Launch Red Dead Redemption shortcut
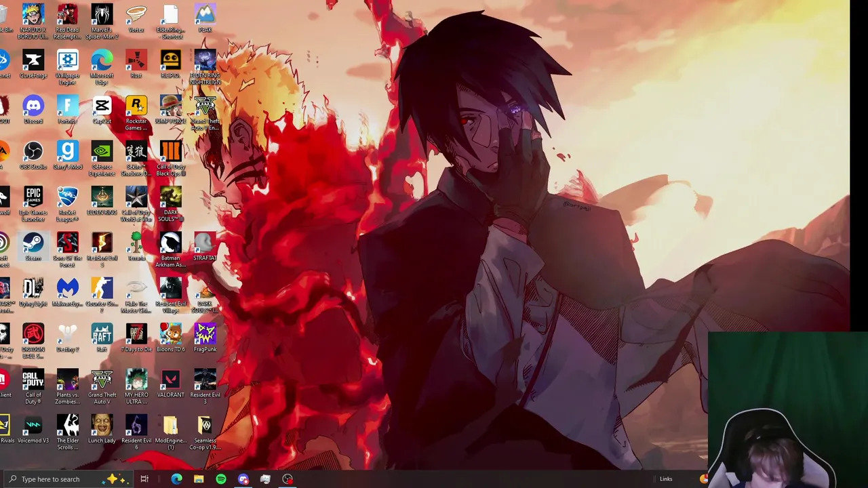Screen dimensions: 868x488 point(67,20)
